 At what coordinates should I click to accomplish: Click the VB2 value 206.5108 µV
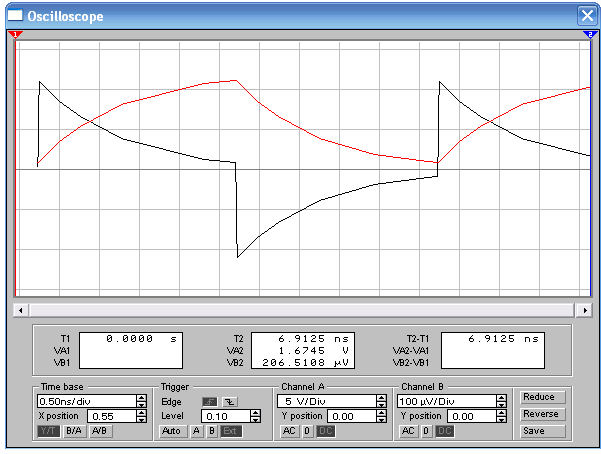point(305,362)
